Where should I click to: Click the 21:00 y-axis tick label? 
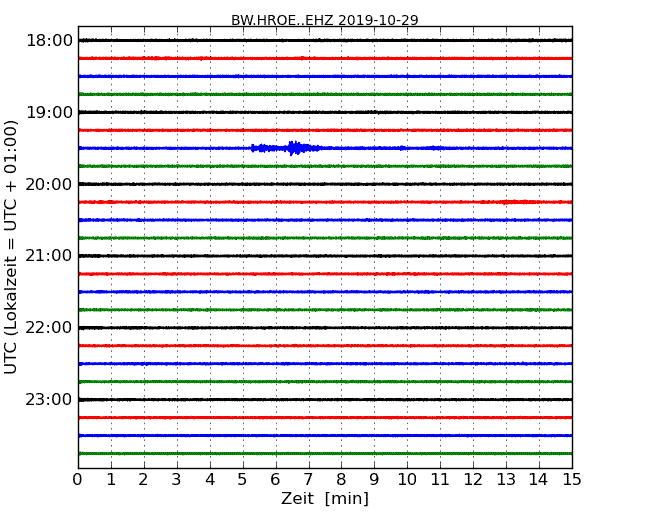[49, 256]
